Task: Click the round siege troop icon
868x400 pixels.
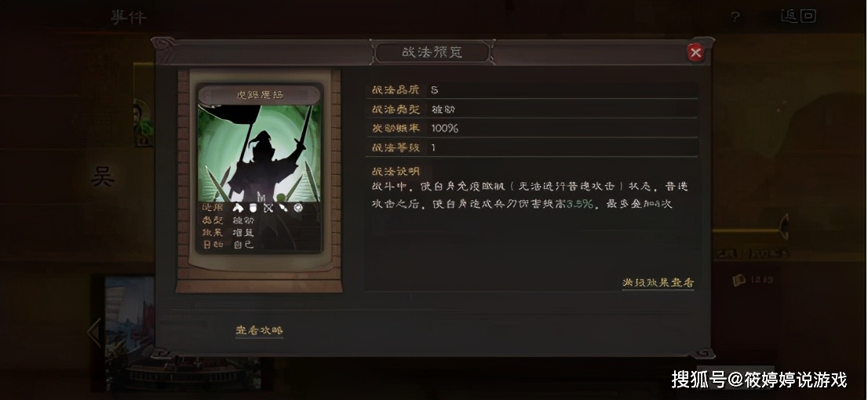Action: point(299,208)
